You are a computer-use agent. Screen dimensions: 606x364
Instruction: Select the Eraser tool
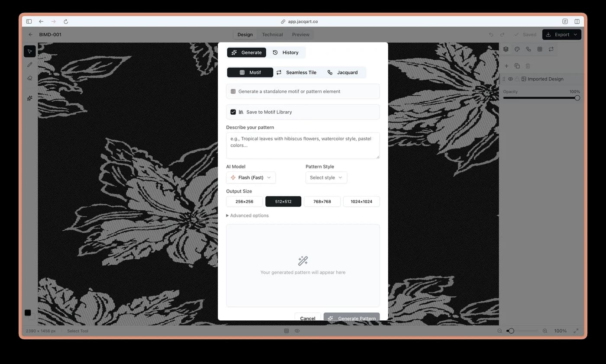click(x=29, y=78)
